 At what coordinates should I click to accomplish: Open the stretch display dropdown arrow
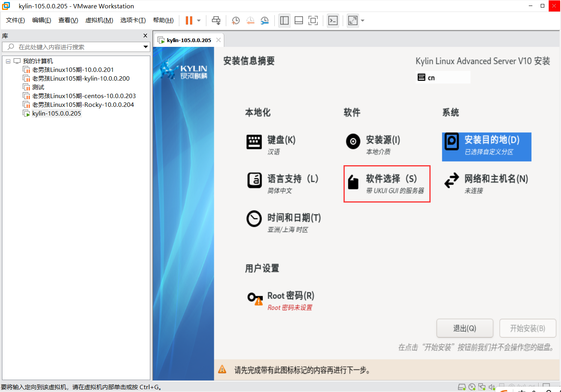pos(363,21)
